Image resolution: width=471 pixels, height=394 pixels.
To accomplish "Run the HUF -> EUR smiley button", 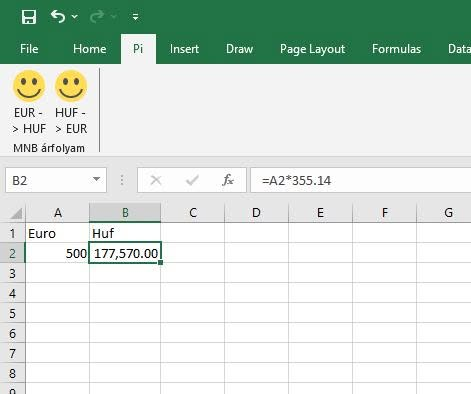I will coord(71,102).
